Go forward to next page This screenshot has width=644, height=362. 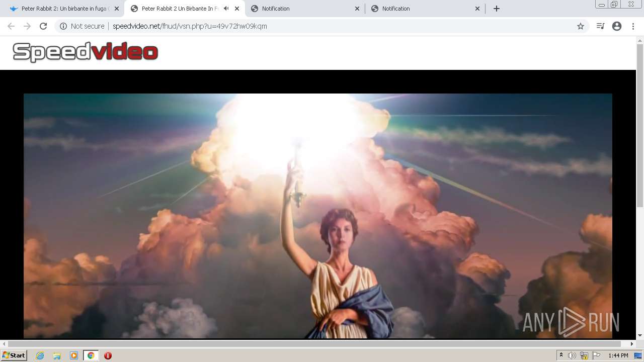[27, 26]
